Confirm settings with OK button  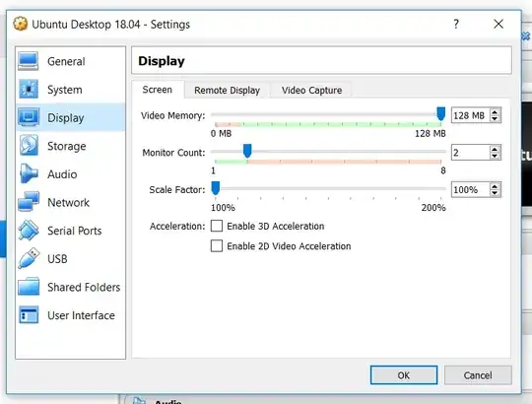click(404, 375)
